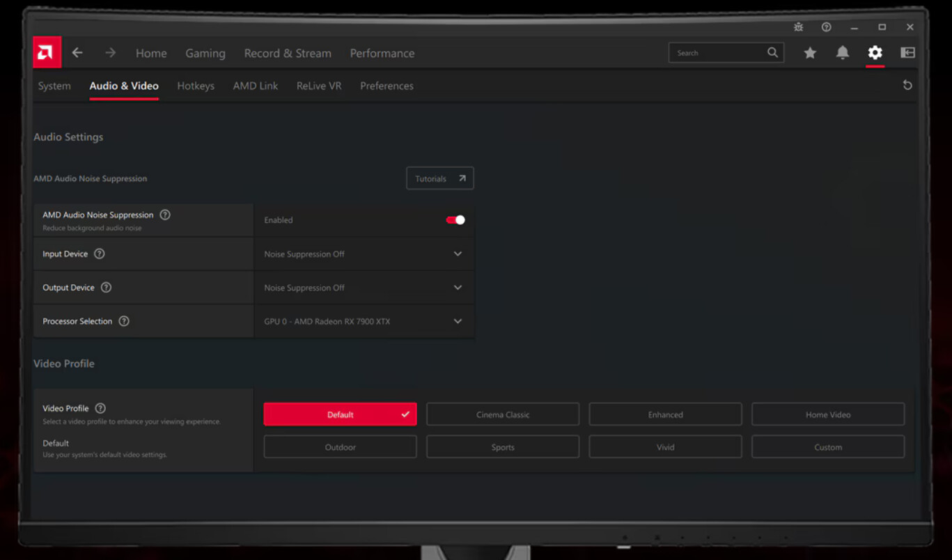Select the Custom video profile
Viewport: 952px width, 560px height.
coord(828,446)
